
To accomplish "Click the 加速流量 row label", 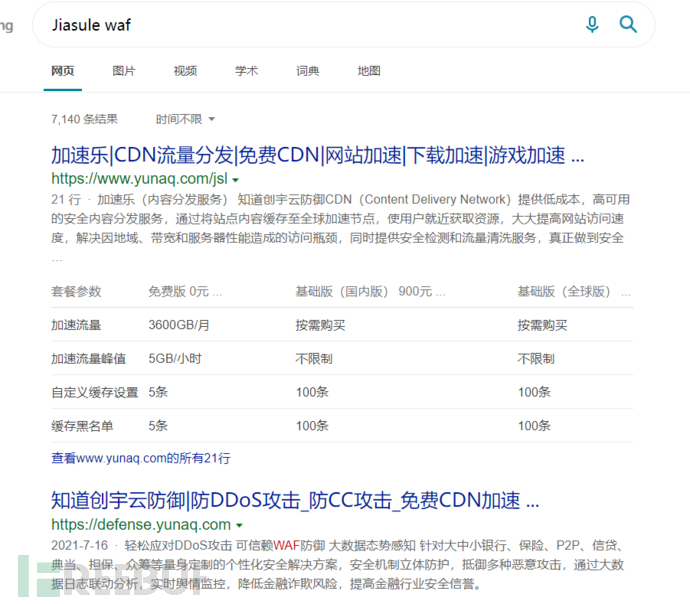I will 76,325.
